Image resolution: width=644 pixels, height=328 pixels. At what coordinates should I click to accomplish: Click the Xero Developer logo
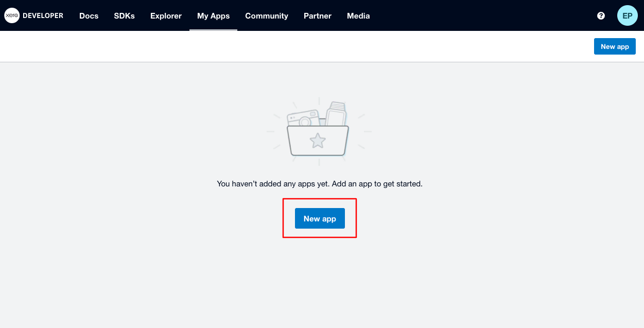click(x=34, y=15)
